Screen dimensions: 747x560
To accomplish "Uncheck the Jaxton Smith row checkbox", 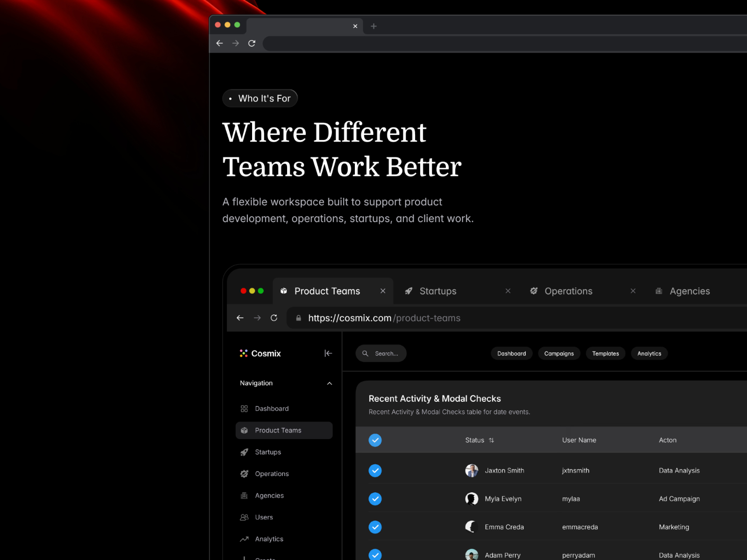I will tap(375, 470).
